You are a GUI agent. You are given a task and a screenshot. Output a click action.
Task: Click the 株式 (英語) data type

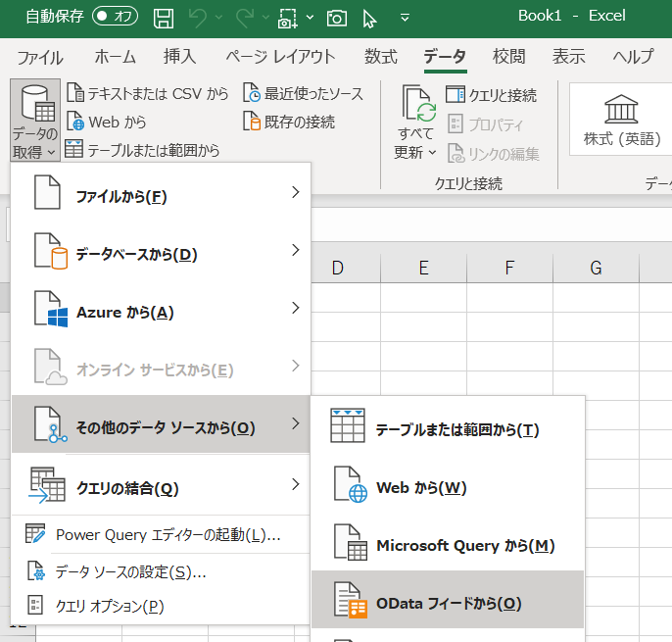click(621, 120)
